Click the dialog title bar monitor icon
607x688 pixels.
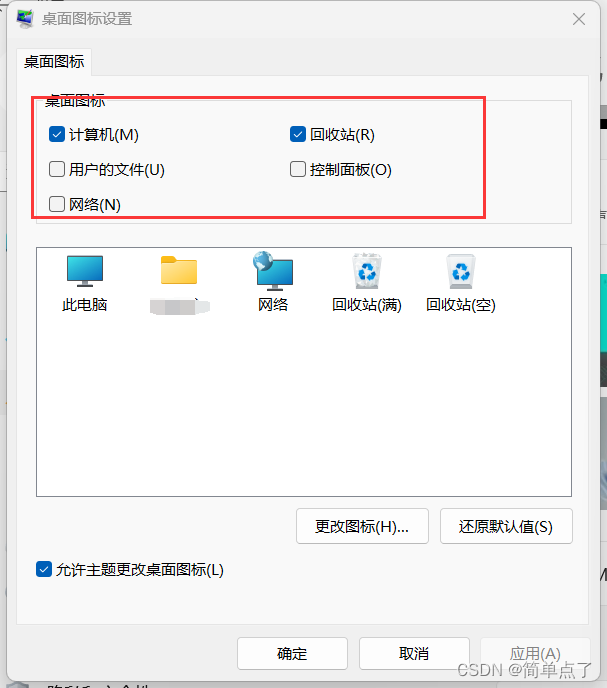[x=25, y=18]
